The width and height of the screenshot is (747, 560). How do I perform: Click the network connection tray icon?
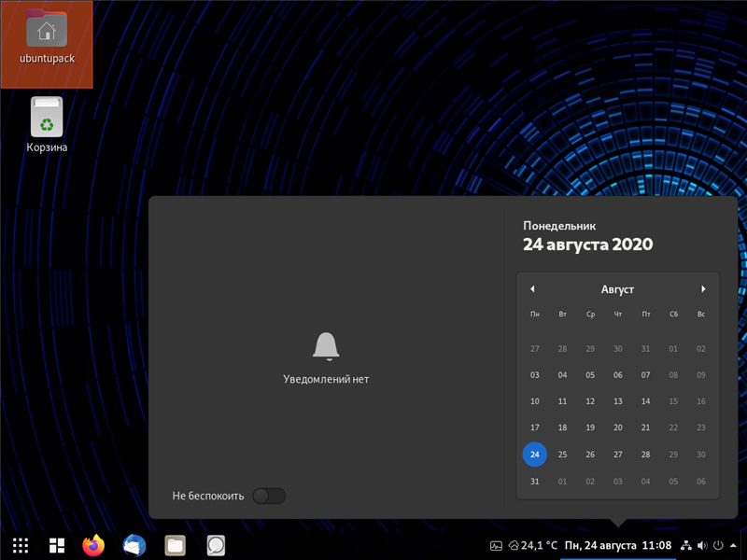coord(686,546)
